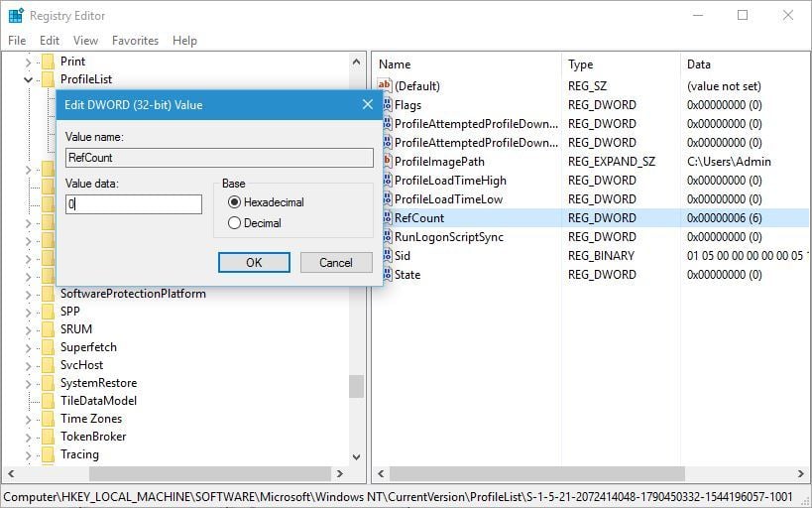Click the RunLogonScriptSync DWORD icon

pos(387,237)
